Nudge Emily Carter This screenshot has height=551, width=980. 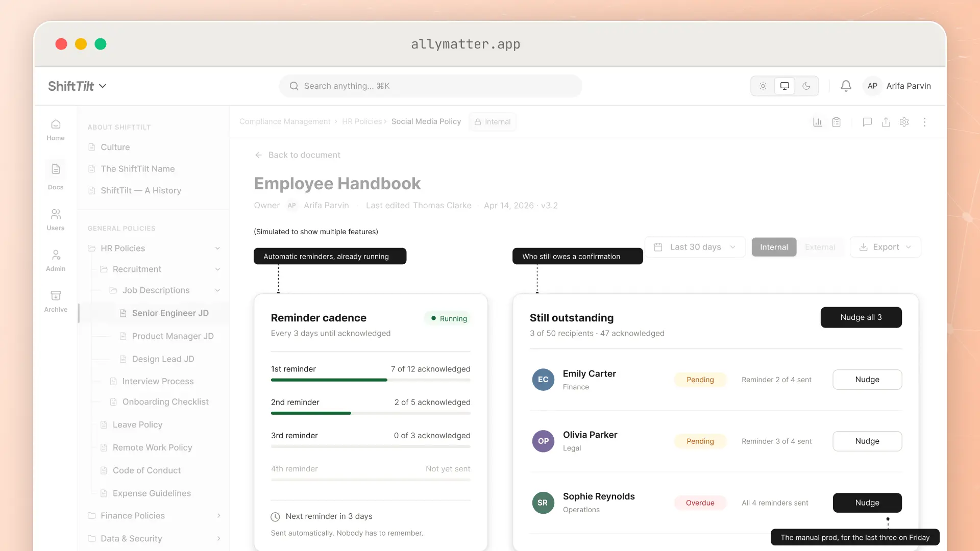867,380
